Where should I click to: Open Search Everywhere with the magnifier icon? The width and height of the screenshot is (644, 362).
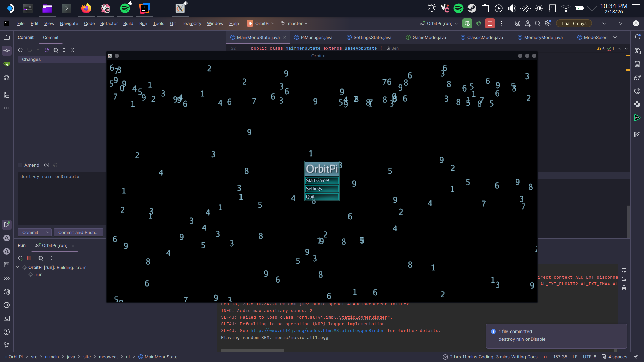538,23
